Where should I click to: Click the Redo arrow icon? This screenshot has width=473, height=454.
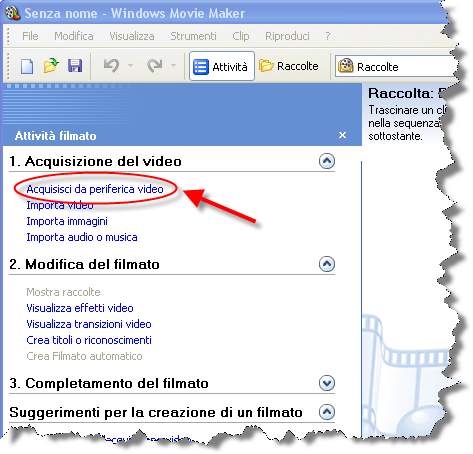click(155, 65)
